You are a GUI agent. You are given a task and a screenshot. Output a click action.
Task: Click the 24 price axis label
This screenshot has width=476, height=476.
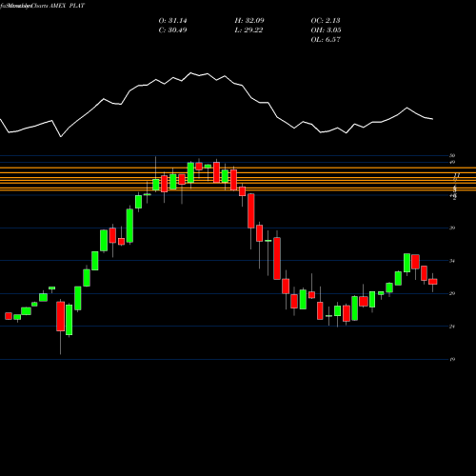(452, 327)
